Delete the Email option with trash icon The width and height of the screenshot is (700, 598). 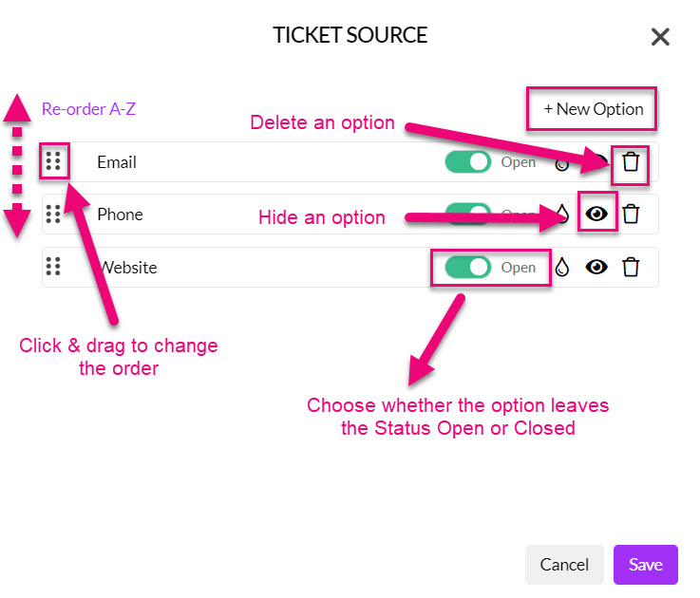pyautogui.click(x=631, y=161)
